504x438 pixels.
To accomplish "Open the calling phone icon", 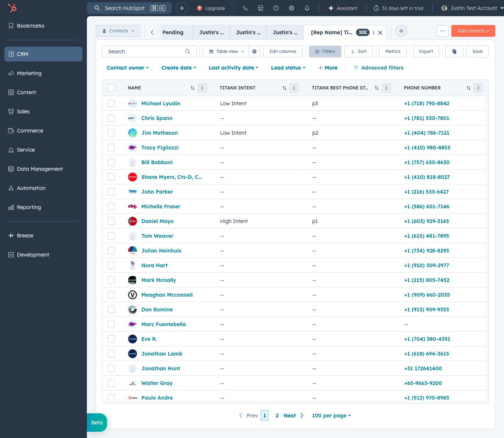I will click(245, 8).
